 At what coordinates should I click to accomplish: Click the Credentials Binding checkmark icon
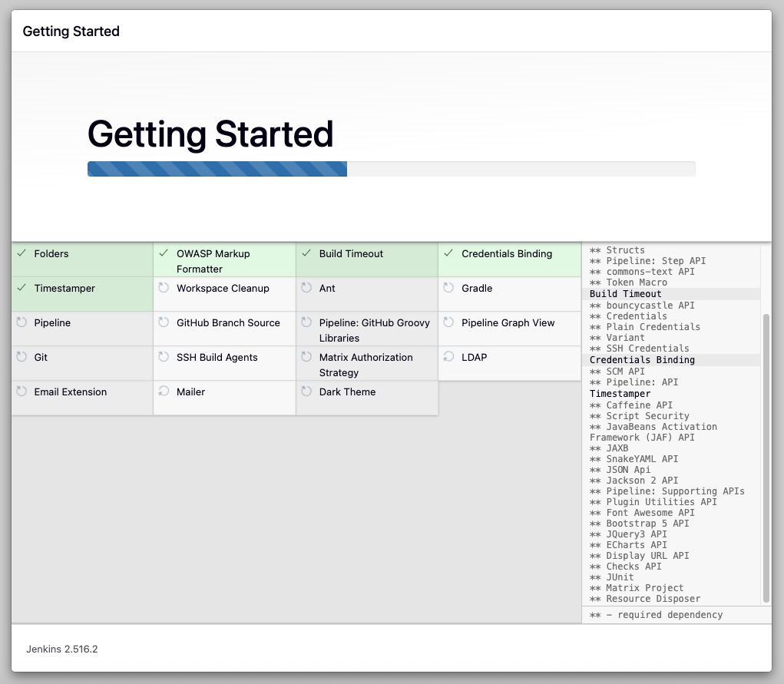pyautogui.click(x=448, y=253)
